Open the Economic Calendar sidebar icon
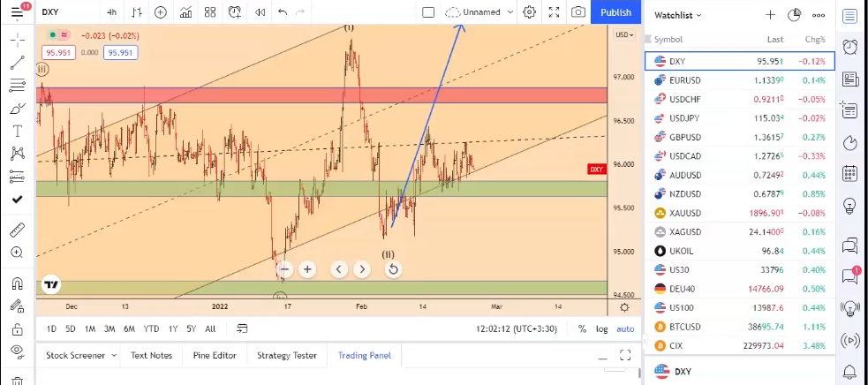 point(850,173)
